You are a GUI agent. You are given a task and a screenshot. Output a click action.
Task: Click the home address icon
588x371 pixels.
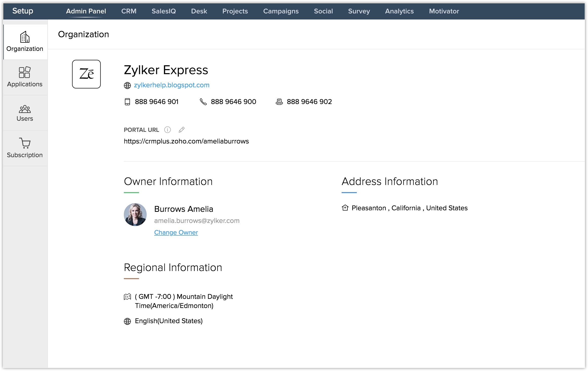click(345, 208)
